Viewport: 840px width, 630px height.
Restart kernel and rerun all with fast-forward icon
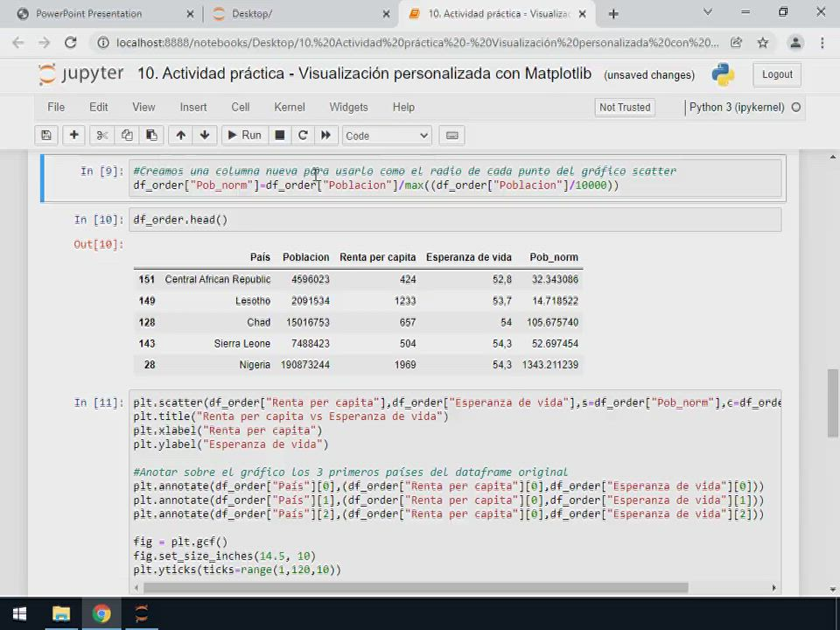pyautogui.click(x=326, y=136)
